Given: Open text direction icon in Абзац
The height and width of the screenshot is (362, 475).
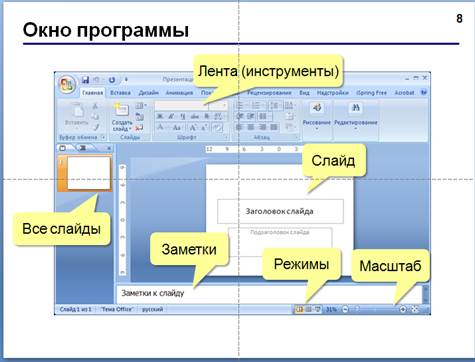Looking at the screenshot, I should 289,106.
